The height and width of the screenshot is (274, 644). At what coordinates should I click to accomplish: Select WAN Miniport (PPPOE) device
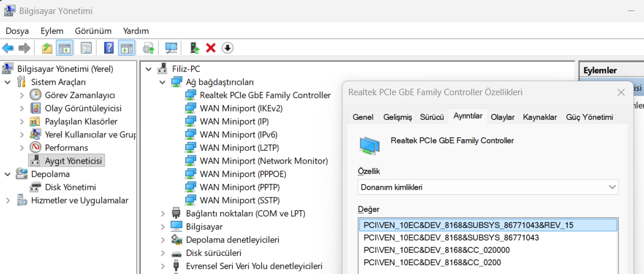click(x=243, y=174)
